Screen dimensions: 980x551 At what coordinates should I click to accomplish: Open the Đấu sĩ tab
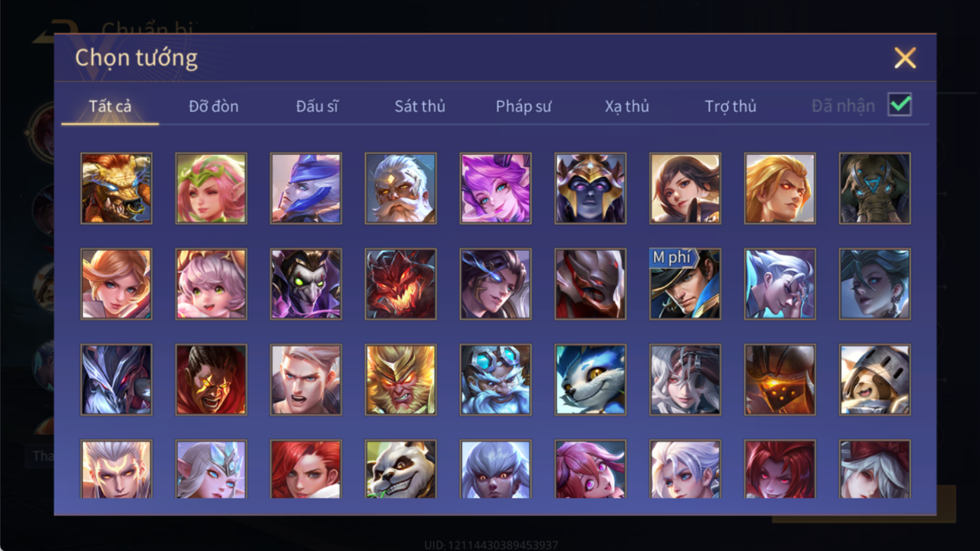coord(317,106)
